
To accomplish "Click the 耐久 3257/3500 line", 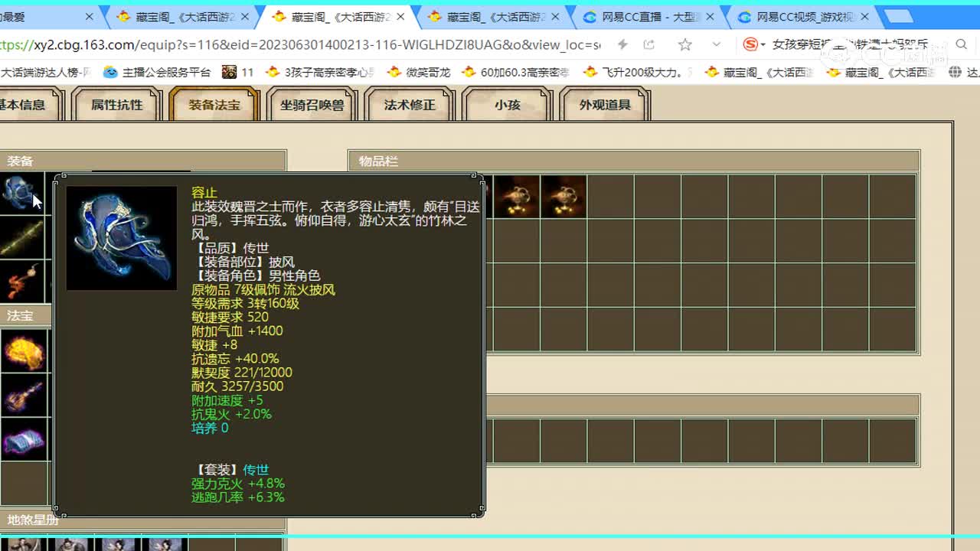I will click(x=237, y=386).
